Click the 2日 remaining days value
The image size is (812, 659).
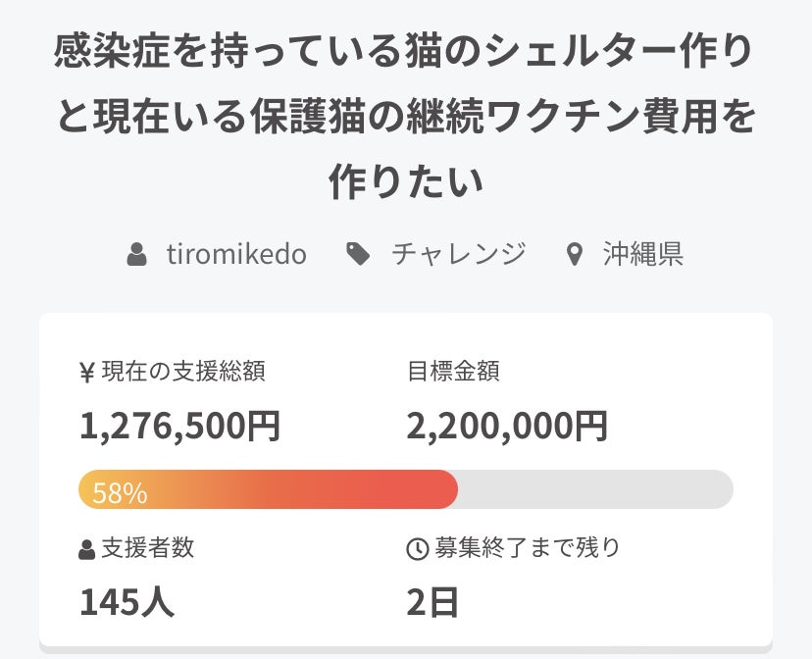tap(432, 602)
